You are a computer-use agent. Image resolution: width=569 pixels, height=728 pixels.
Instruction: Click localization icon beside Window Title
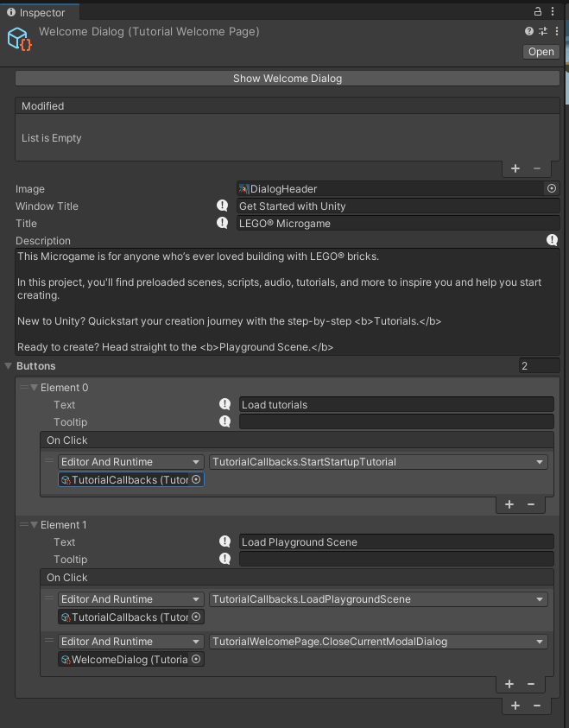pos(222,206)
